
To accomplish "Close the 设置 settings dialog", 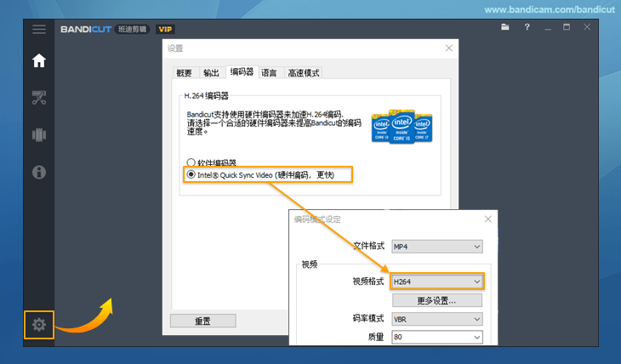I will [448, 48].
